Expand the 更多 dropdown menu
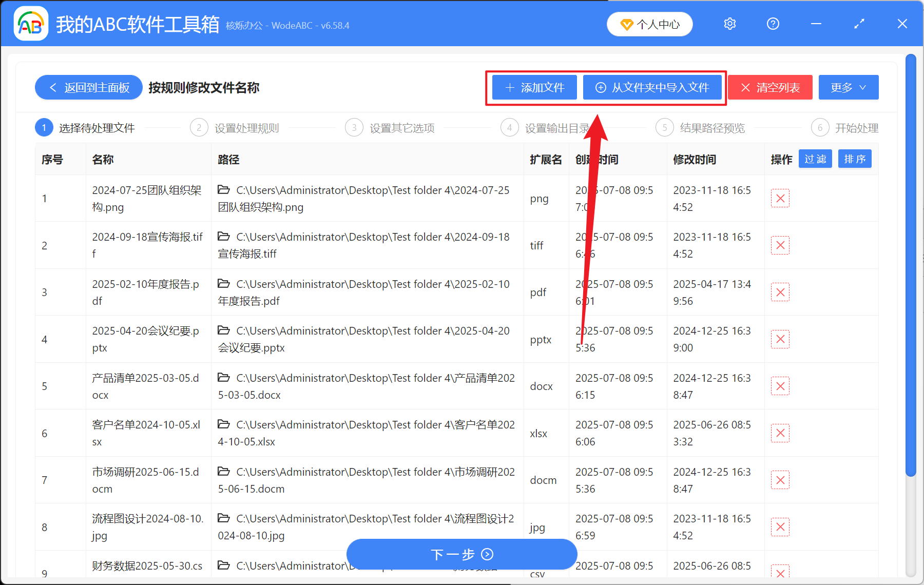 click(848, 87)
